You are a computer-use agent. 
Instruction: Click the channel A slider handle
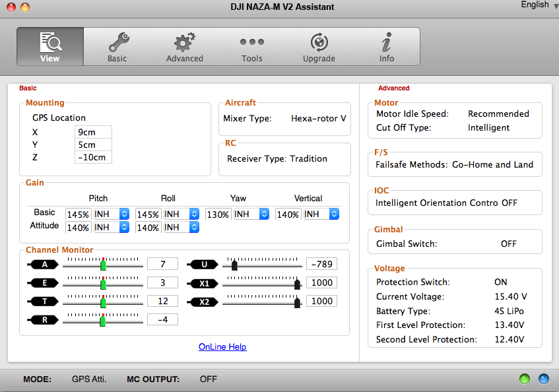103,265
